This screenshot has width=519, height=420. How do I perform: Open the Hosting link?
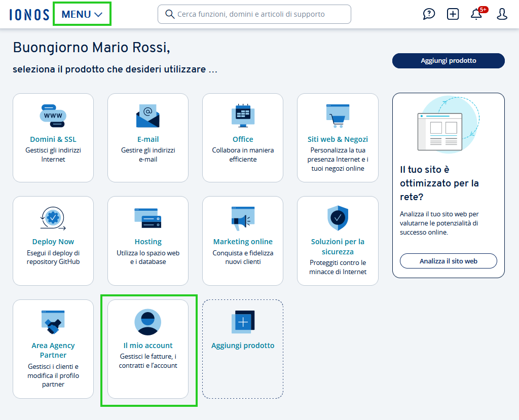(148, 242)
